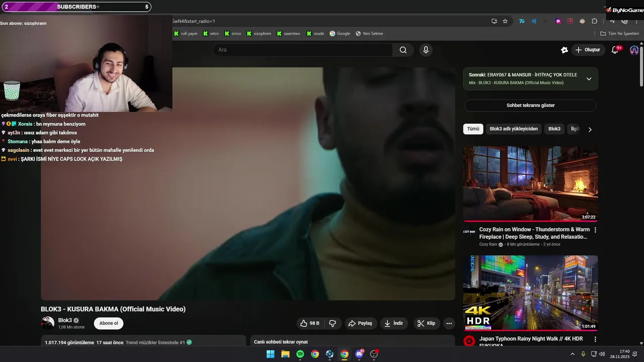Open the saamtwo bookmark
The image size is (644, 362).
click(x=288, y=34)
